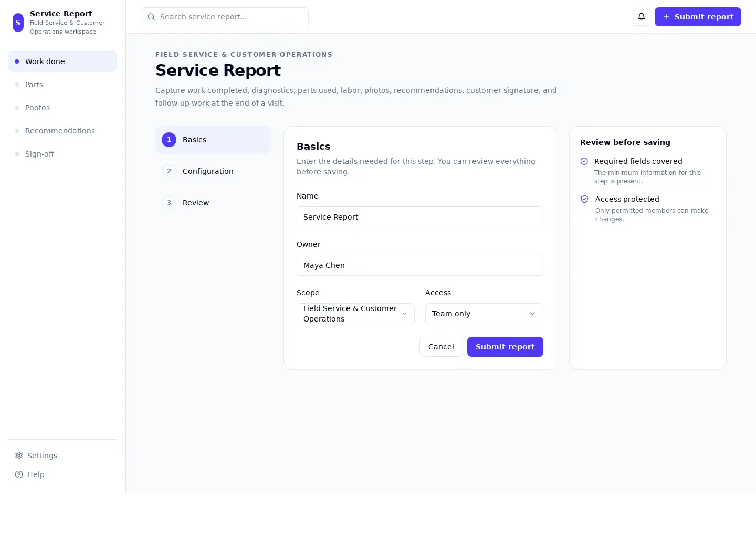Click the Access protected text
This screenshot has height=538, width=756.
coord(627,199)
